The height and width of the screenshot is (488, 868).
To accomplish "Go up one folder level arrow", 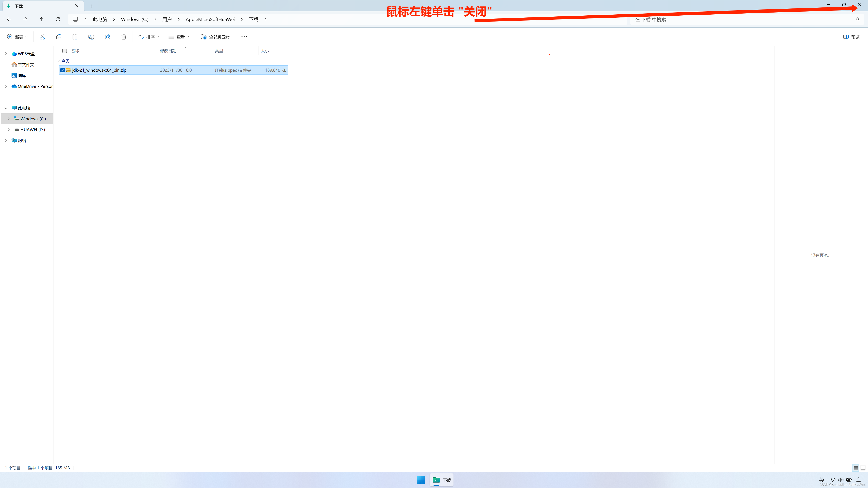I will coord(41,19).
